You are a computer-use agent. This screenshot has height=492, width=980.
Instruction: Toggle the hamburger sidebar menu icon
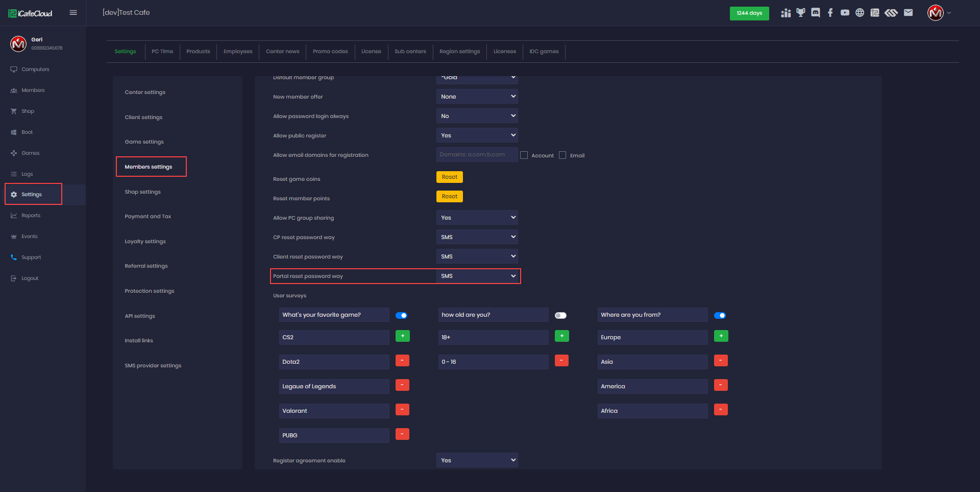coord(73,13)
